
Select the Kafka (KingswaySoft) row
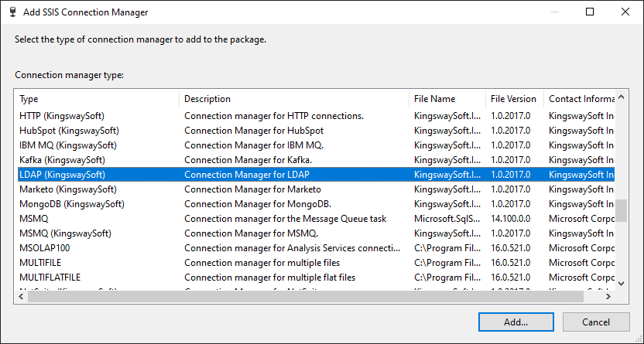tap(316, 160)
